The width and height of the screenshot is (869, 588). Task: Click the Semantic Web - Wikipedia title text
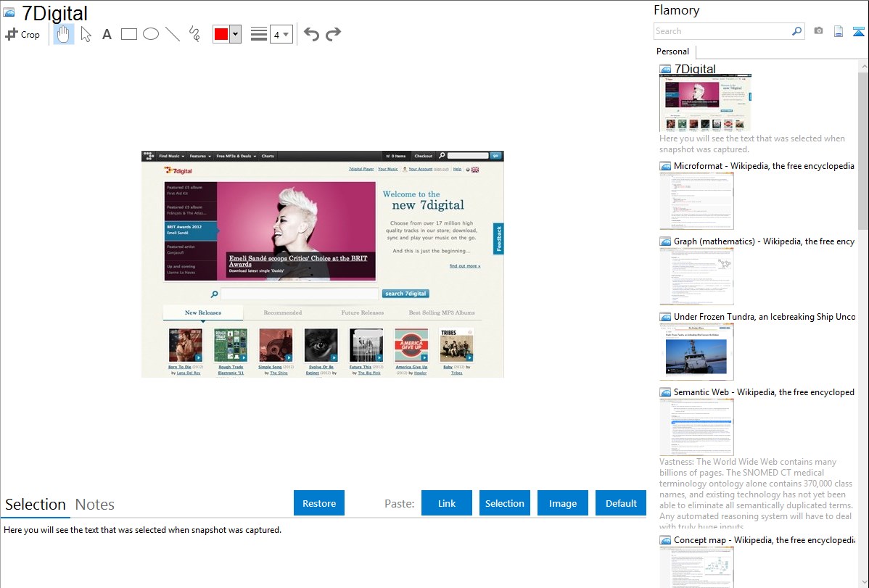point(764,392)
